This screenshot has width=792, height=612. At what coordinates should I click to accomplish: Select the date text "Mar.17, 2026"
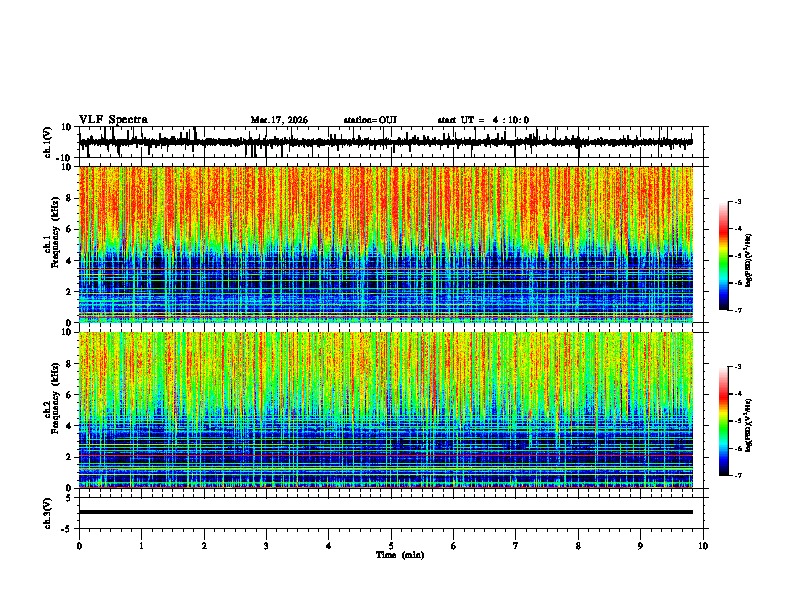[279, 120]
